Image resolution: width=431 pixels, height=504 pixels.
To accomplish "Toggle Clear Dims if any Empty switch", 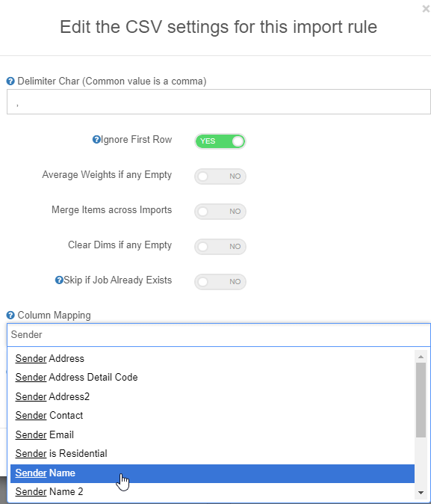I will coord(220,247).
